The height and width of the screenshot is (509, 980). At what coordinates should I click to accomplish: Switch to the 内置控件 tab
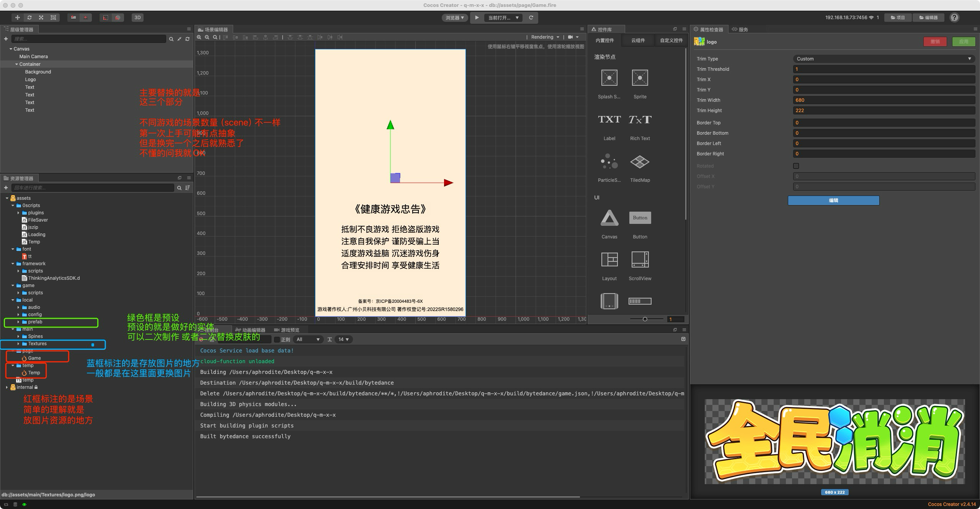point(604,41)
